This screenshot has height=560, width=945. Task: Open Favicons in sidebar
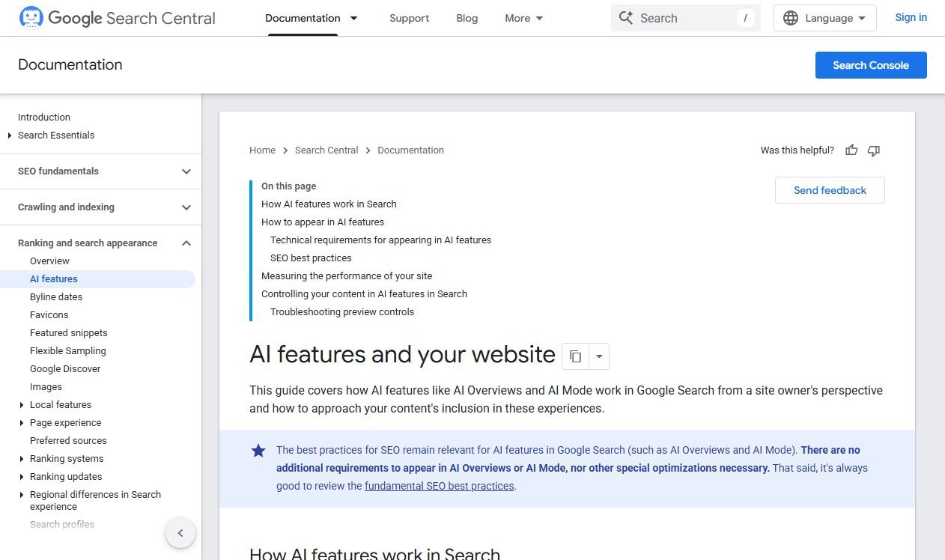49,315
